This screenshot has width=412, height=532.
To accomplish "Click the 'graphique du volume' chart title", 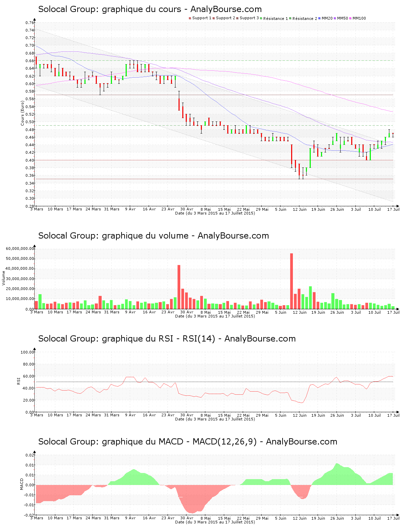I will tap(153, 236).
